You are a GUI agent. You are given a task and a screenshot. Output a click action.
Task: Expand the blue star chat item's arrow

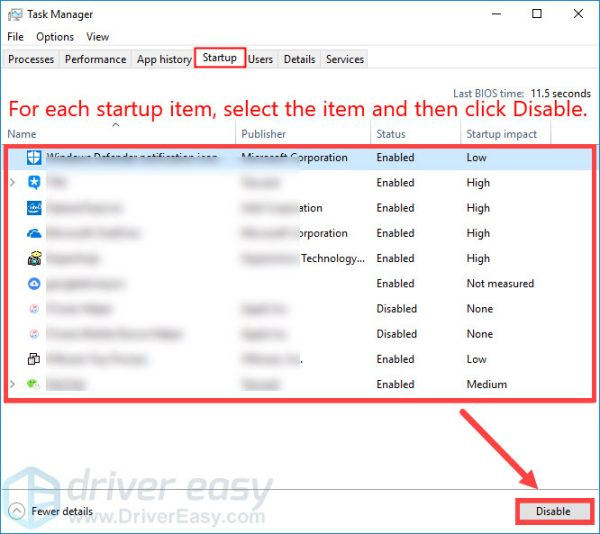(x=13, y=183)
